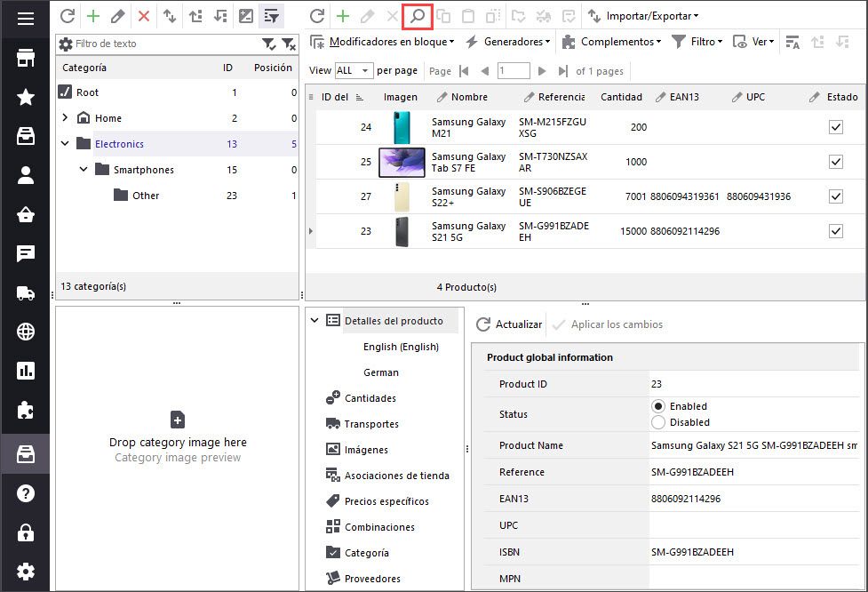Refresh the category tree
Image resolution: width=868 pixels, height=592 pixels.
pyautogui.click(x=68, y=16)
